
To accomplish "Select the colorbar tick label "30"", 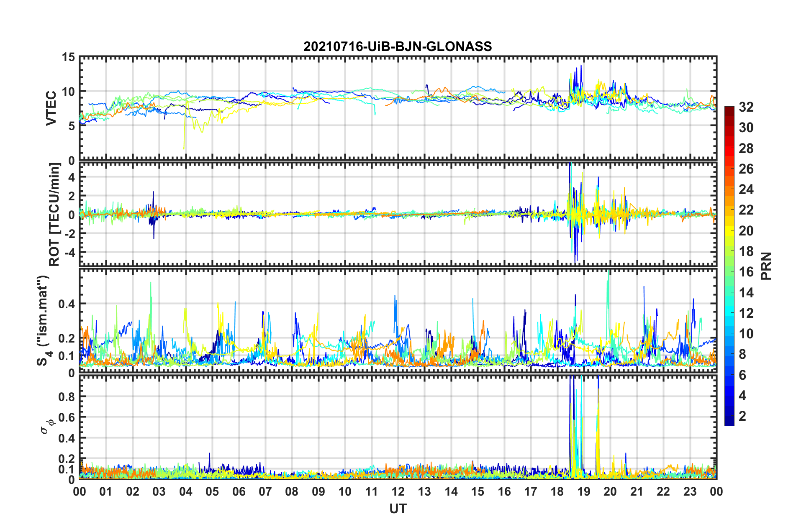I will pyautogui.click(x=746, y=128).
